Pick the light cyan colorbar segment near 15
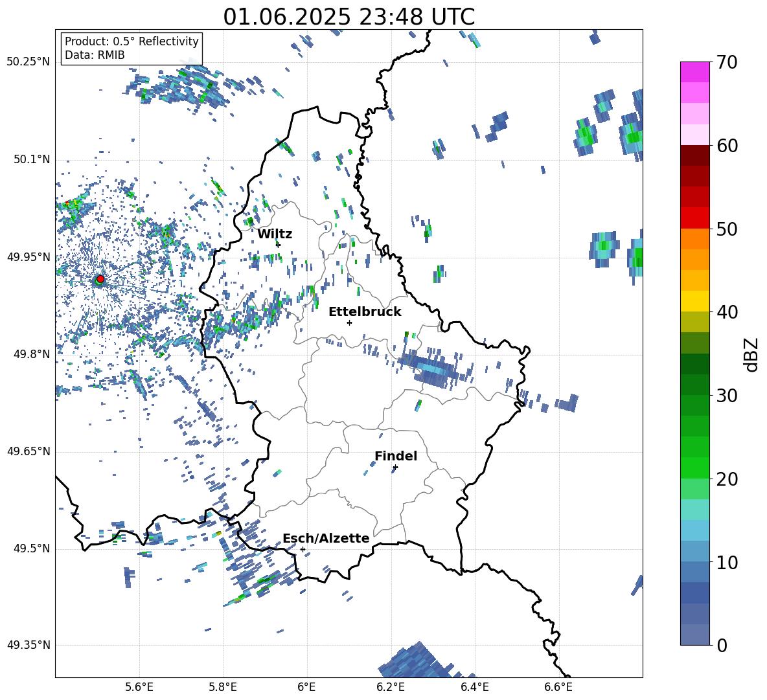Image resolution: width=767 pixels, height=700 pixels. [694, 510]
